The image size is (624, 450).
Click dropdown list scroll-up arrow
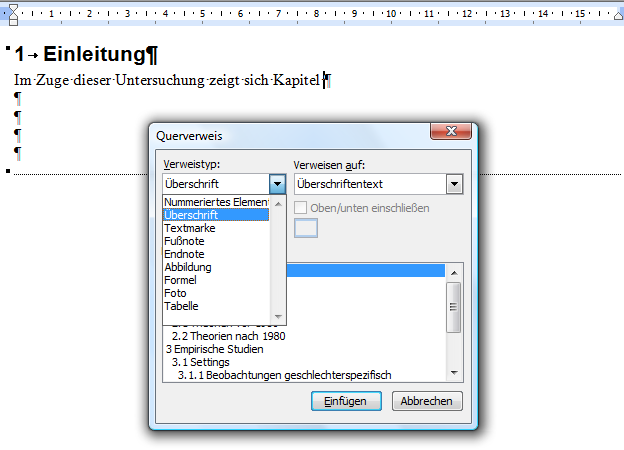point(278,204)
